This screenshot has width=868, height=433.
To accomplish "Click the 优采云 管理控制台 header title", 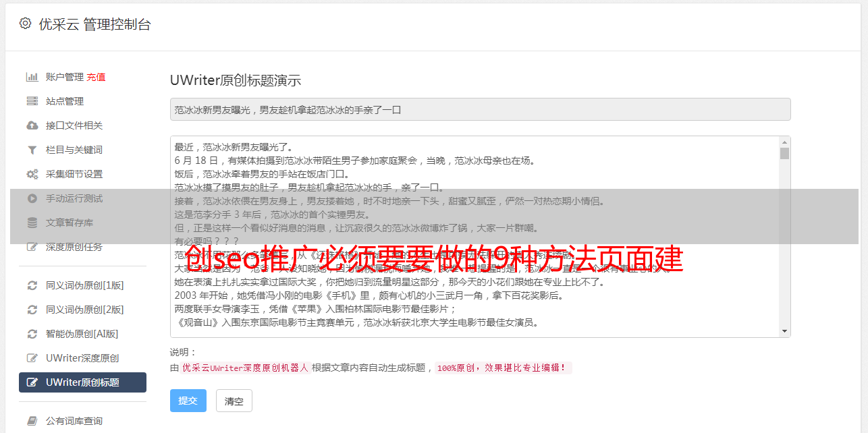I will click(x=94, y=24).
